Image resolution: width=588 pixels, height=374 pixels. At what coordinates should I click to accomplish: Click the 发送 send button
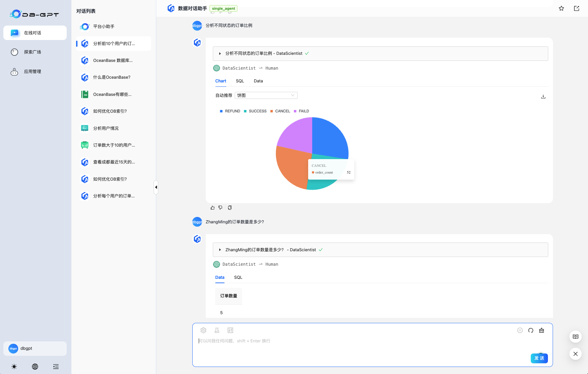point(539,358)
